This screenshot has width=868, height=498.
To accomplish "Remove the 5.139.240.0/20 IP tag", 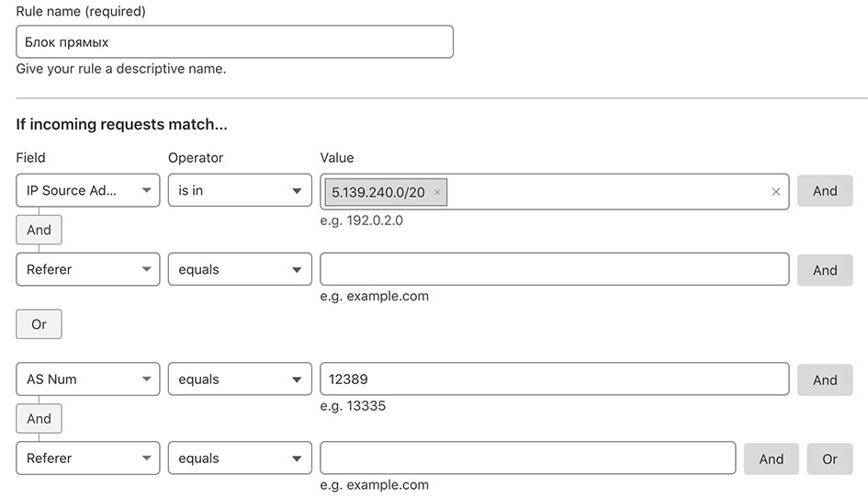I will tap(437, 192).
